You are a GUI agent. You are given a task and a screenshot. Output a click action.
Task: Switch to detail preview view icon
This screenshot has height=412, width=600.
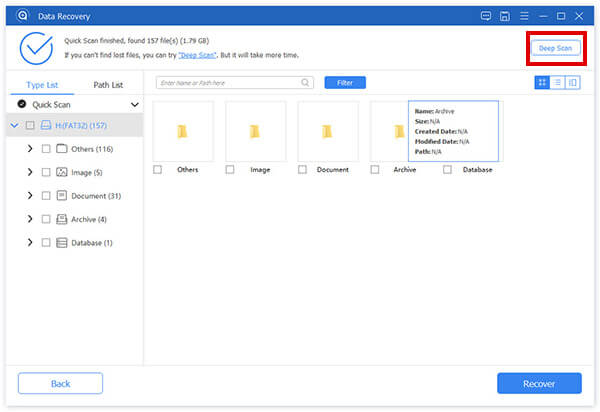point(572,82)
